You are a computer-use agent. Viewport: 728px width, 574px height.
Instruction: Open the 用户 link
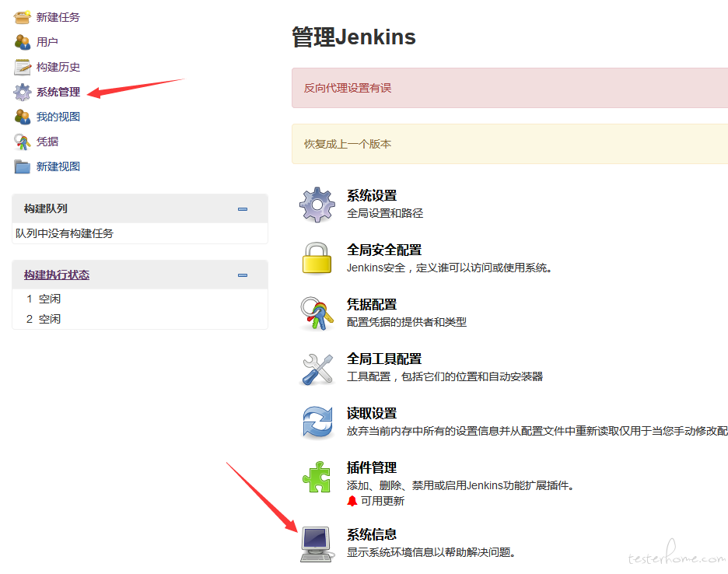pyautogui.click(x=47, y=42)
